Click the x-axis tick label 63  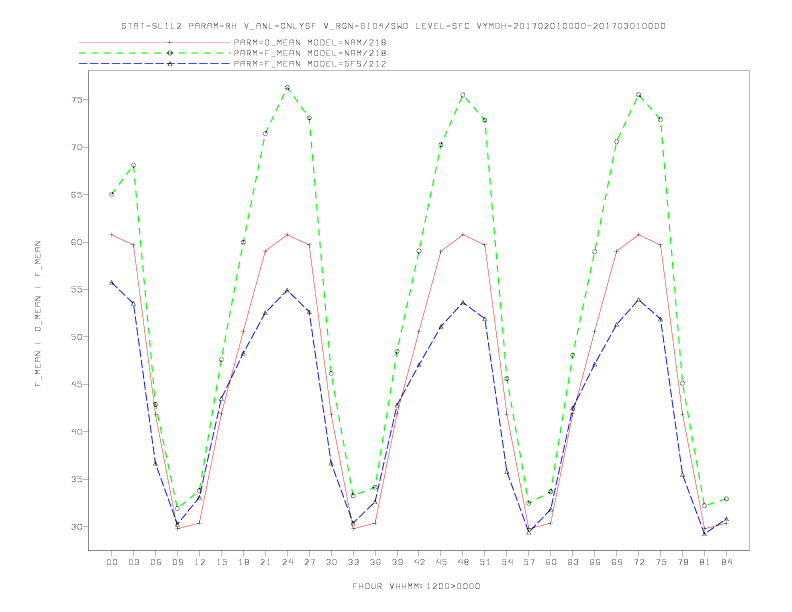(573, 562)
